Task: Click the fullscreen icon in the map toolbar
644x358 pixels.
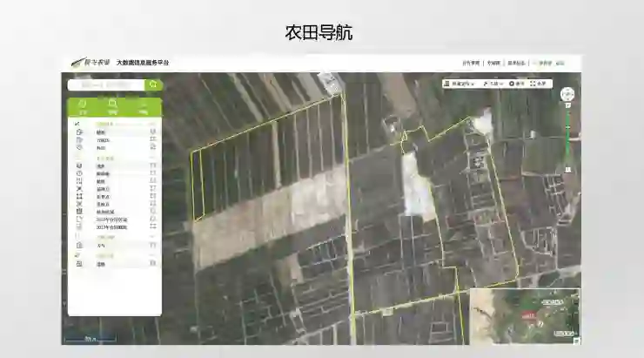Action: pos(533,84)
